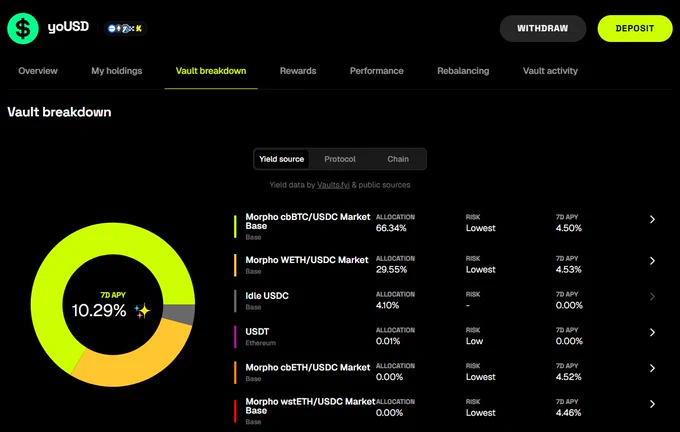The height and width of the screenshot is (432, 680).
Task: Click the 66.34% allocation value
Action: pos(391,228)
